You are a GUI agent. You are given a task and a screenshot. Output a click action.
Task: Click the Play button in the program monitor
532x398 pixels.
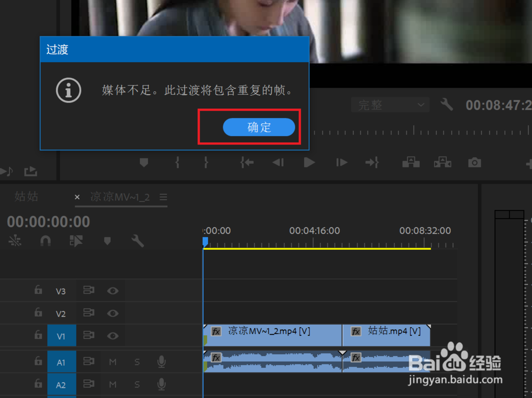click(309, 162)
